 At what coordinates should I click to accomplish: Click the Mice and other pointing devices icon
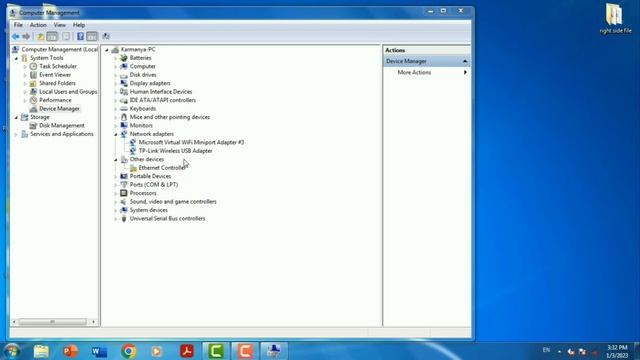click(x=124, y=117)
